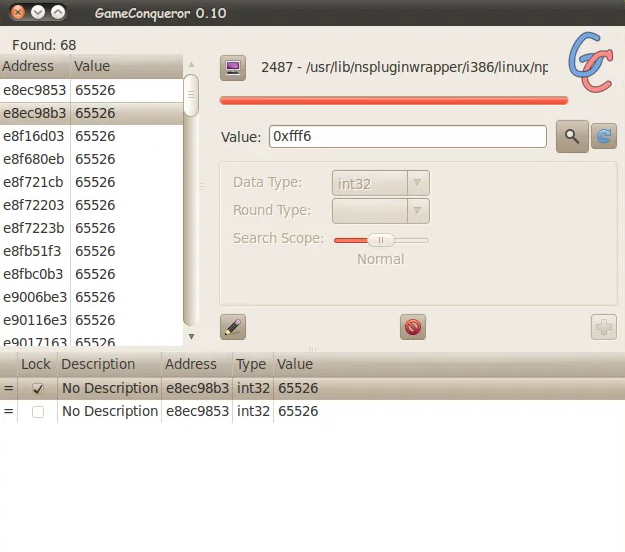Screen dimensions: 625x552
Task: Click the Value input field with 0xfff6
Action: [407, 136]
